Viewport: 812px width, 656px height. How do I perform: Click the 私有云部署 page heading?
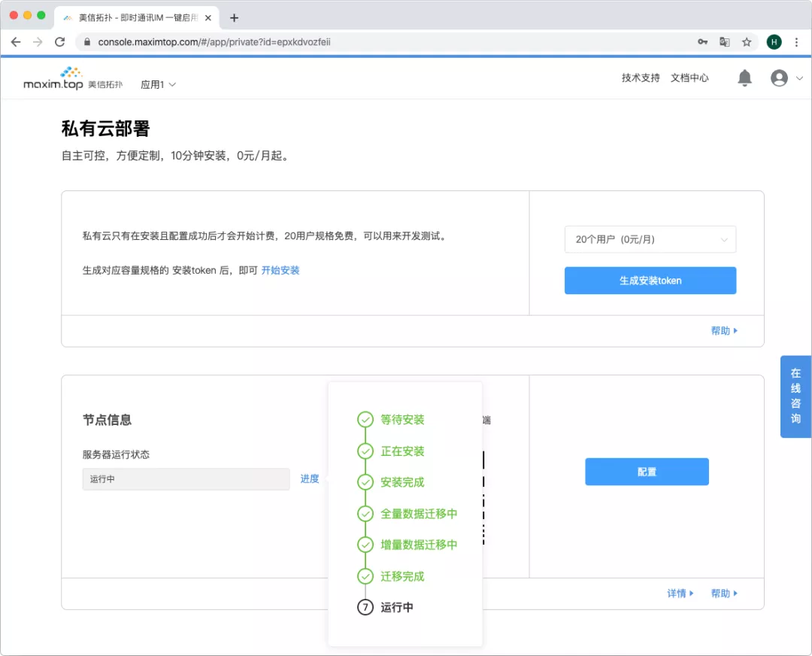[x=106, y=129]
